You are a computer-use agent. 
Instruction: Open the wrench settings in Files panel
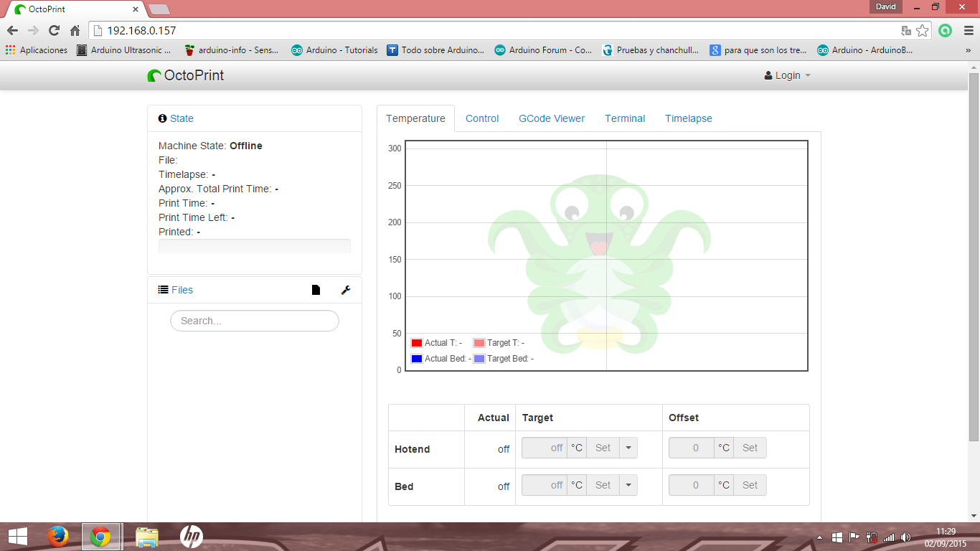click(346, 290)
